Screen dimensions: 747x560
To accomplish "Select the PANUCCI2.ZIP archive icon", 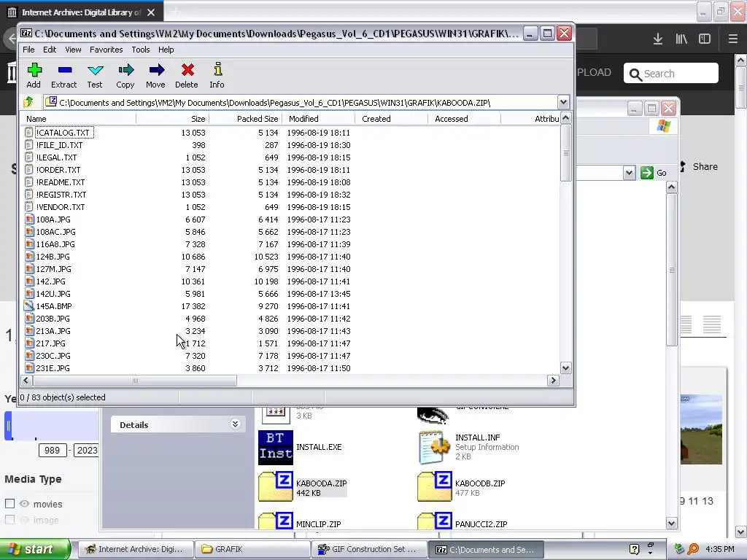I will tap(435, 521).
